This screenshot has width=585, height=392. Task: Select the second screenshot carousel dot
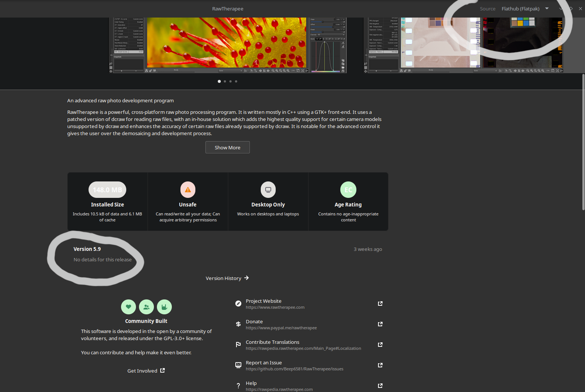(225, 81)
